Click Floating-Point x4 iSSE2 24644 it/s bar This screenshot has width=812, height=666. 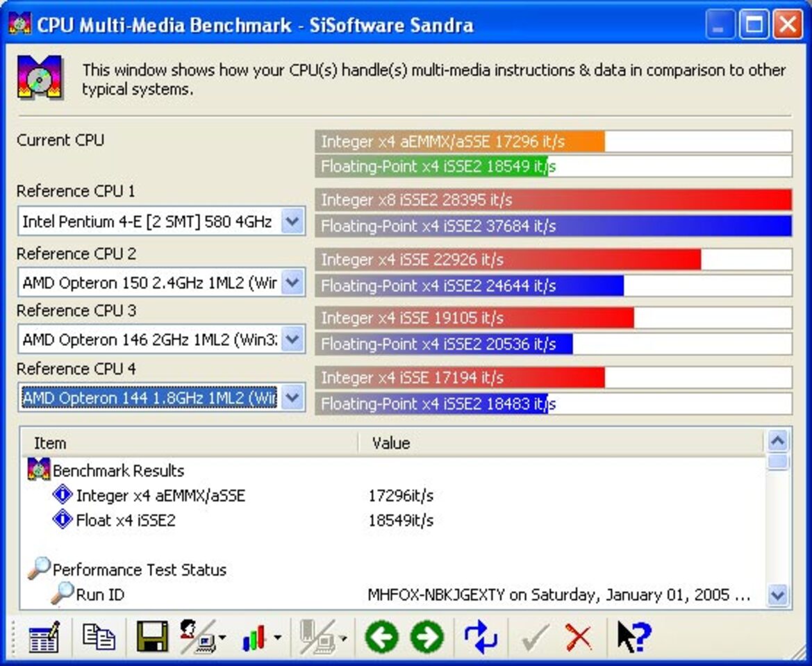click(x=554, y=285)
